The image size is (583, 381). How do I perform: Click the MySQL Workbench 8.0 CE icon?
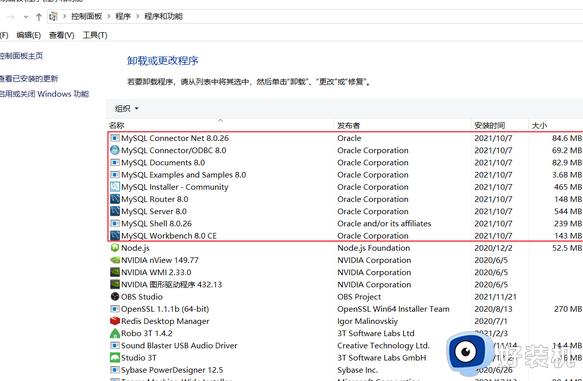coord(115,236)
